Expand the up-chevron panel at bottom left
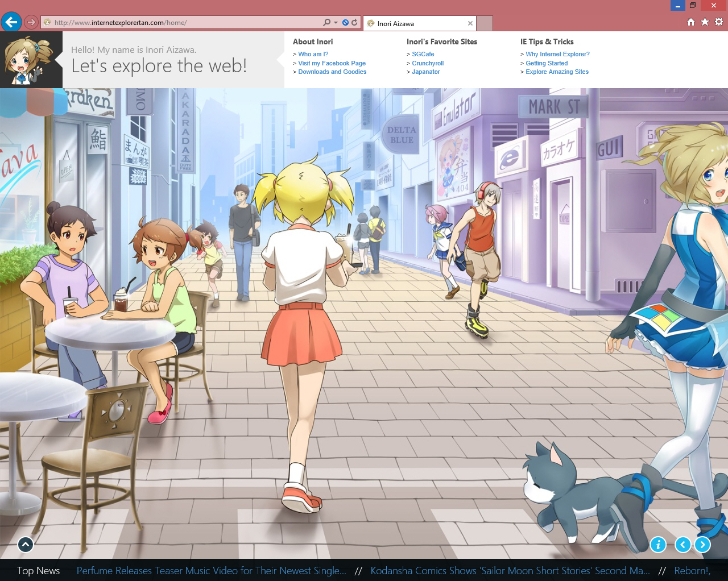 [25, 544]
